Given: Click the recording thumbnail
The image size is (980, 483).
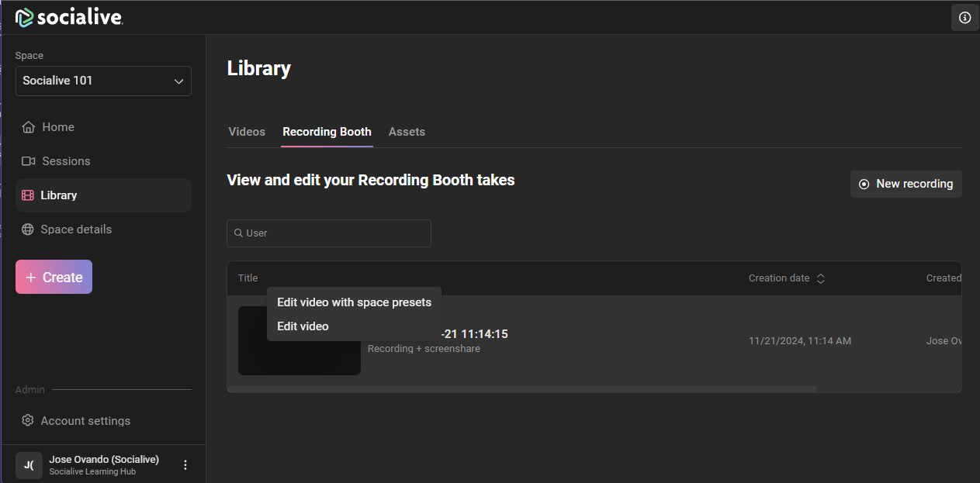Looking at the screenshot, I should [300, 341].
